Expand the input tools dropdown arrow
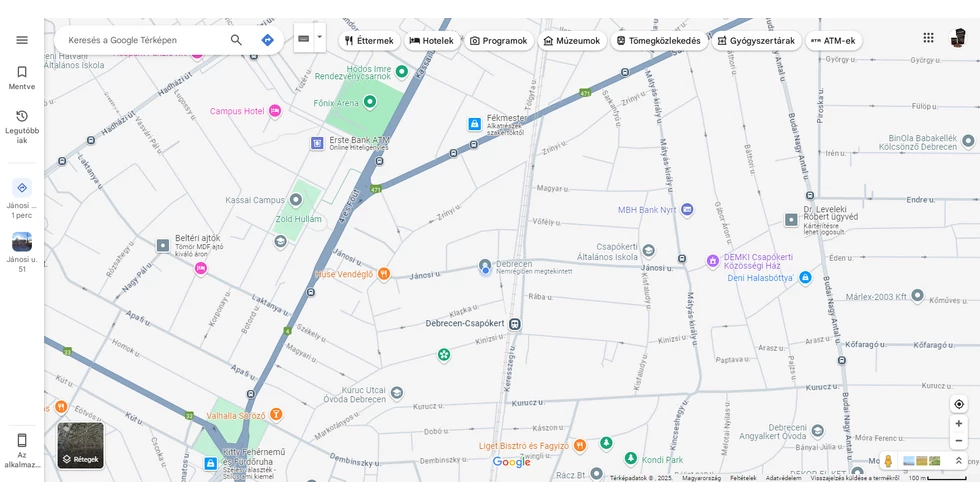Screen dimensions: 980x500 pyautogui.click(x=319, y=38)
